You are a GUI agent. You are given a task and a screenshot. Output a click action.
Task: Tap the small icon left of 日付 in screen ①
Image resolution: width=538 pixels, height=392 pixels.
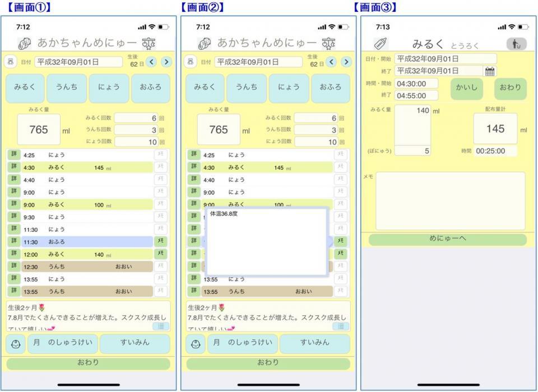(10, 62)
